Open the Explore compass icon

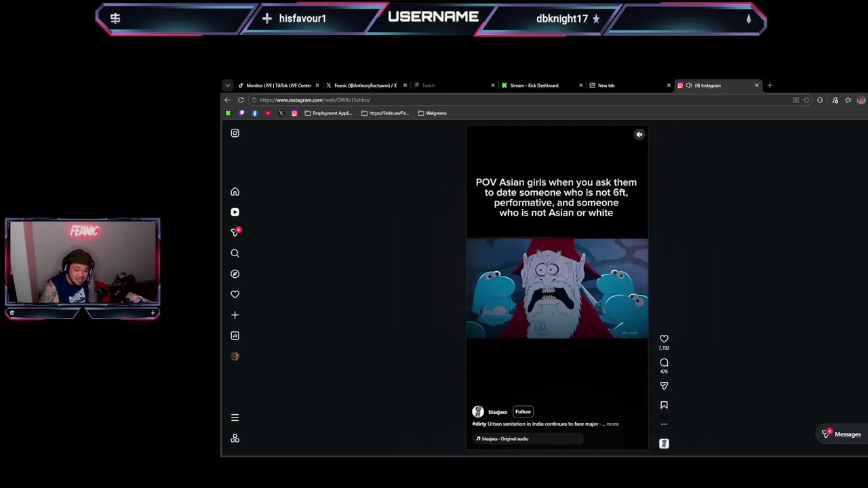click(x=235, y=274)
